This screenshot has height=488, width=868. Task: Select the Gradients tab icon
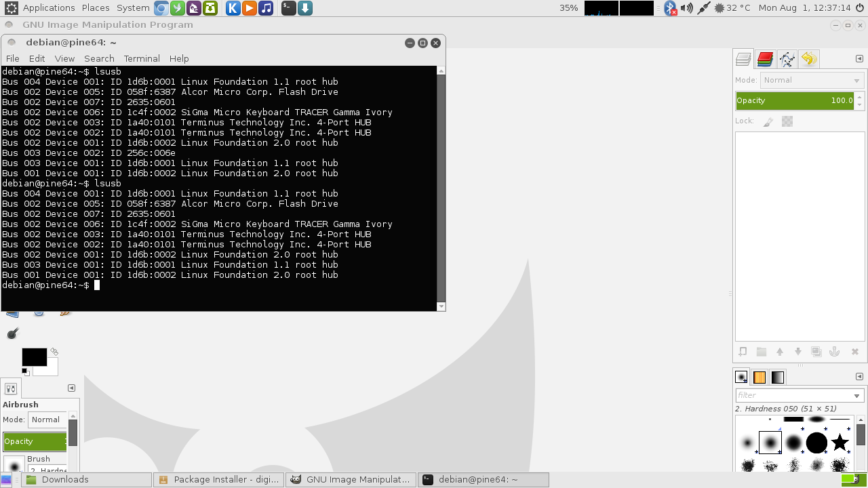coord(778,378)
